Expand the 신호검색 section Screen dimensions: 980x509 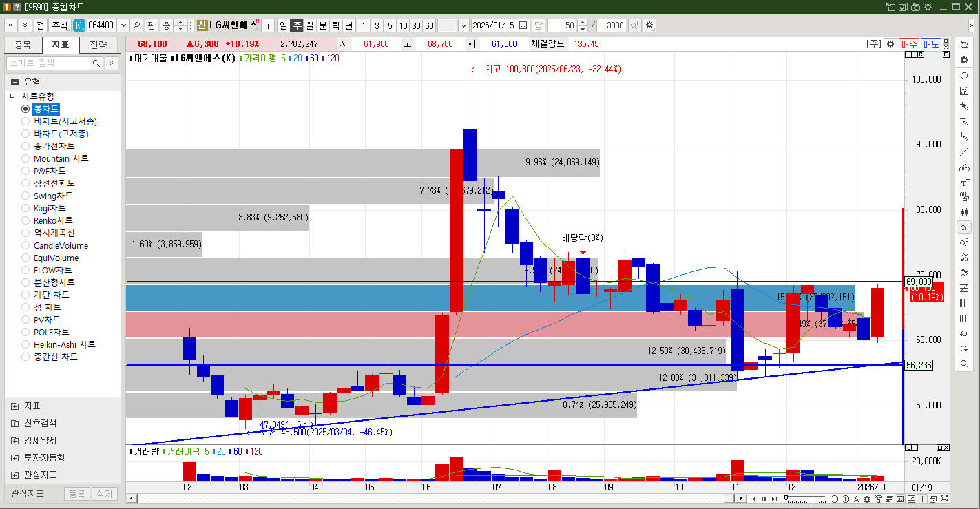(x=15, y=424)
